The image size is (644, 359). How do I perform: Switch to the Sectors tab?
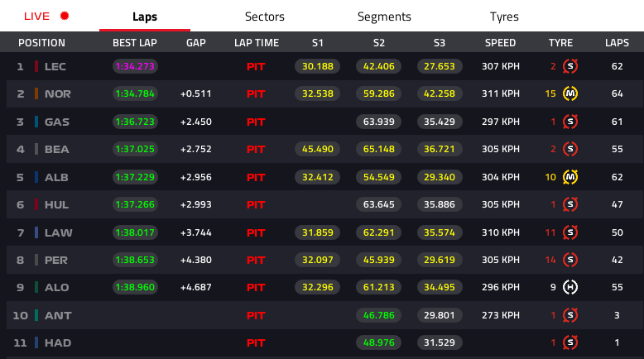[x=265, y=17]
